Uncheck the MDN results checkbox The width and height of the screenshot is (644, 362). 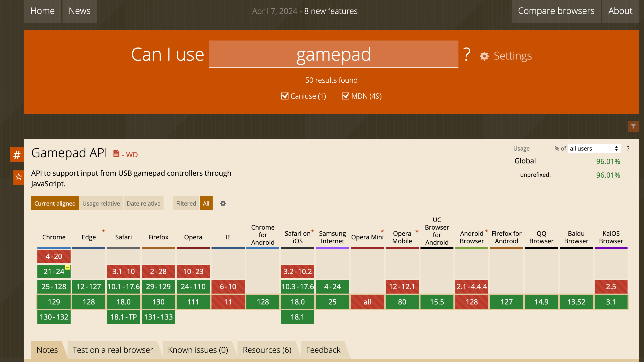[x=345, y=96]
